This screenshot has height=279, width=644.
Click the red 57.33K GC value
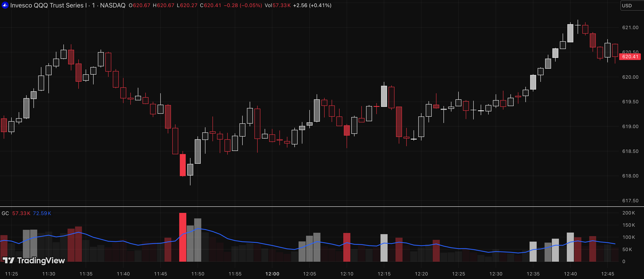(x=21, y=213)
